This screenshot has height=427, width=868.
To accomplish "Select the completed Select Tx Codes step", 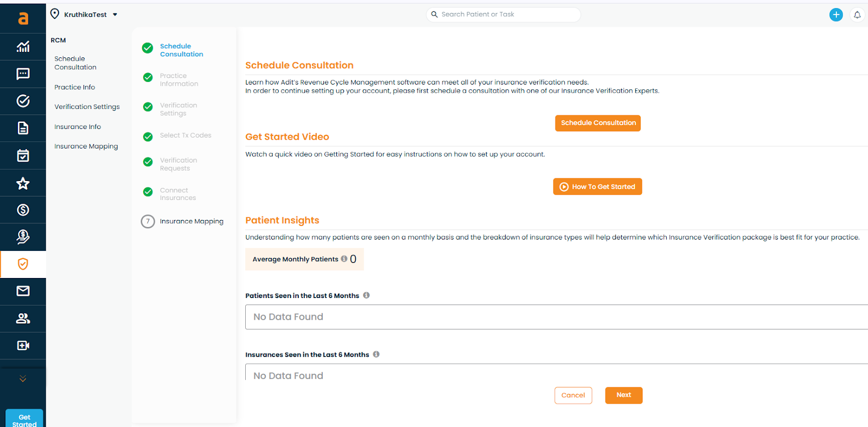I will (x=185, y=135).
